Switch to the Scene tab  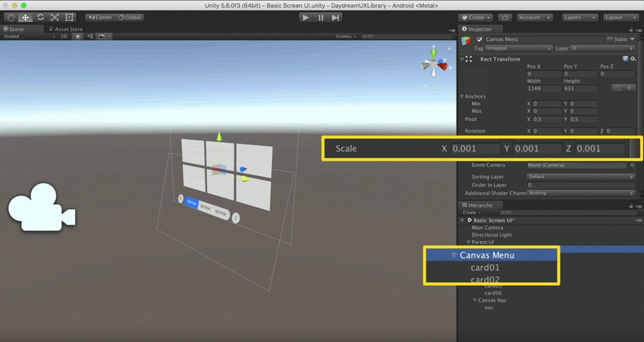(19, 29)
